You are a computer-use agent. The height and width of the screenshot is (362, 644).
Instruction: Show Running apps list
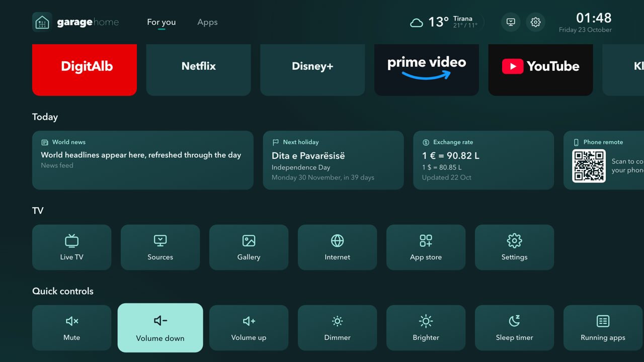click(x=603, y=328)
